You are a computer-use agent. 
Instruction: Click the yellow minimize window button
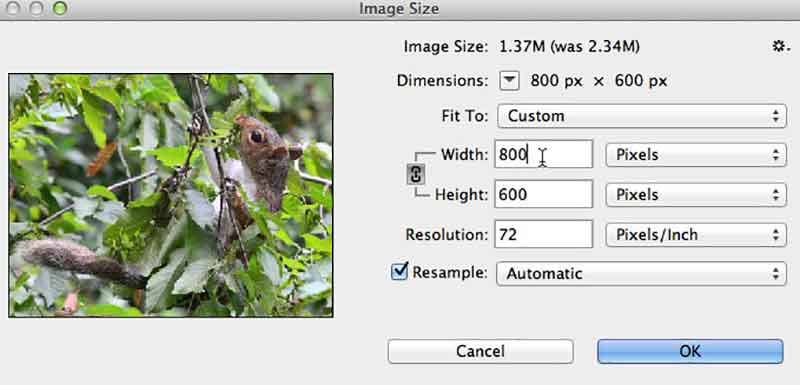coord(36,8)
